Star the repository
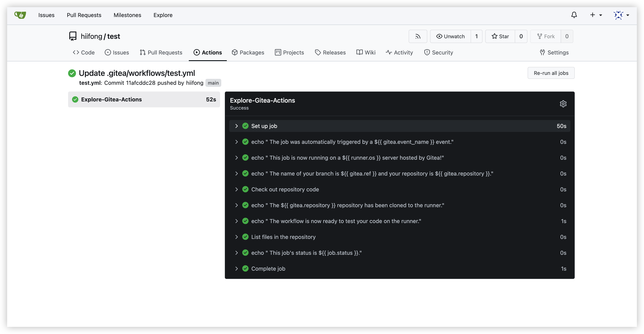The height and width of the screenshot is (334, 644). coord(500,36)
